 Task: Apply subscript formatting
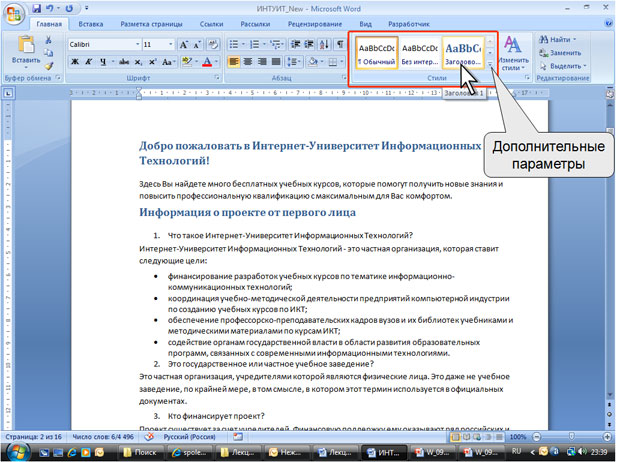(138, 62)
